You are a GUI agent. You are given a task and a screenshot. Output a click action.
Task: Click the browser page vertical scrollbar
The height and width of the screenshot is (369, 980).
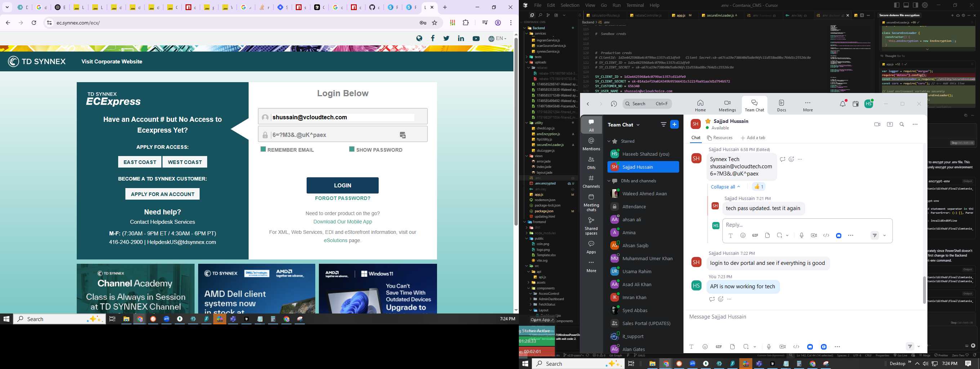516,131
